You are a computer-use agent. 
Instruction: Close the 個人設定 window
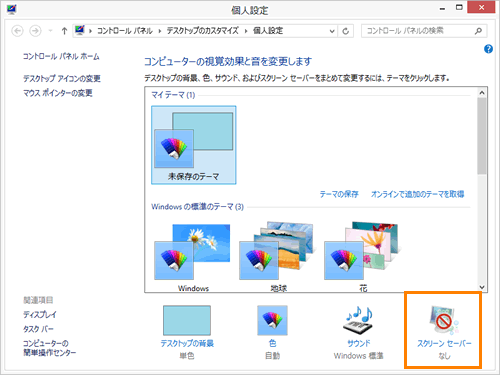click(481, 7)
